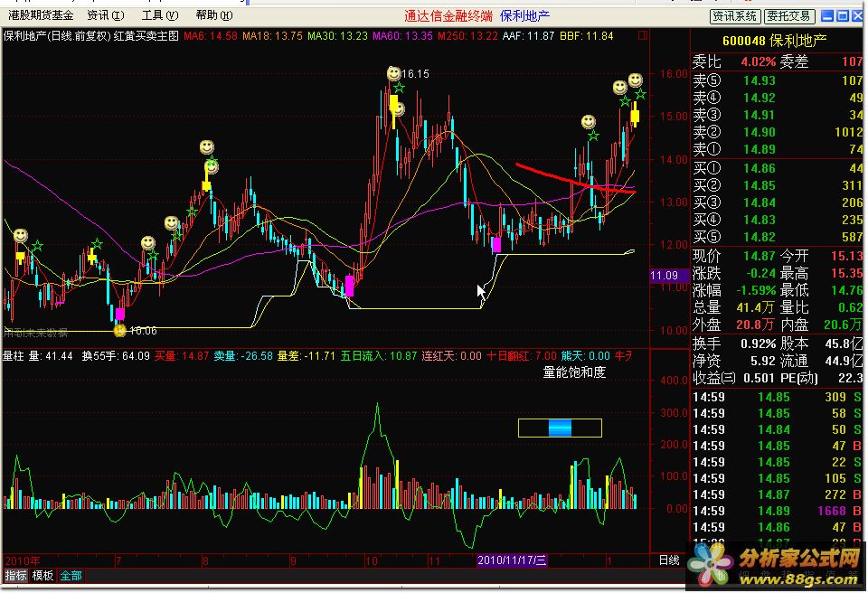
Task: Click the 买量: 14.87 label
Action: coord(182,355)
